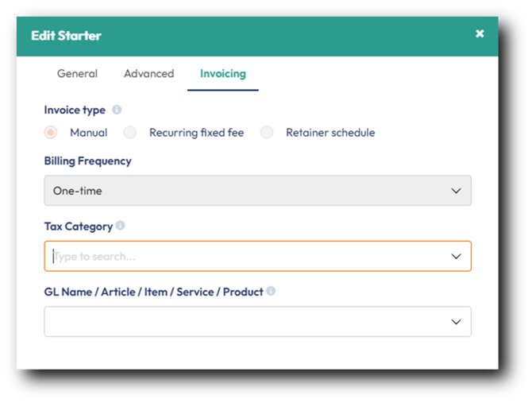This screenshot has width=532, height=403.
Task: Expand the Billing Frequency dropdown arrow
Action: coord(456,191)
